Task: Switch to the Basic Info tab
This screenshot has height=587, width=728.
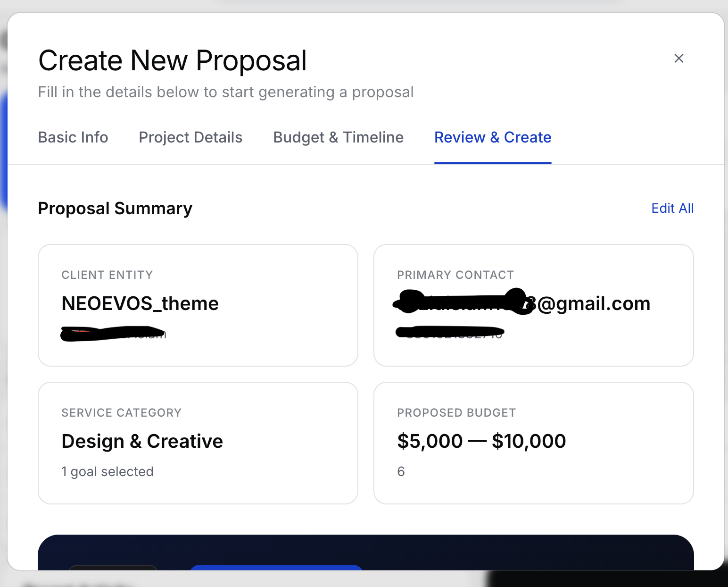Action: [x=73, y=137]
